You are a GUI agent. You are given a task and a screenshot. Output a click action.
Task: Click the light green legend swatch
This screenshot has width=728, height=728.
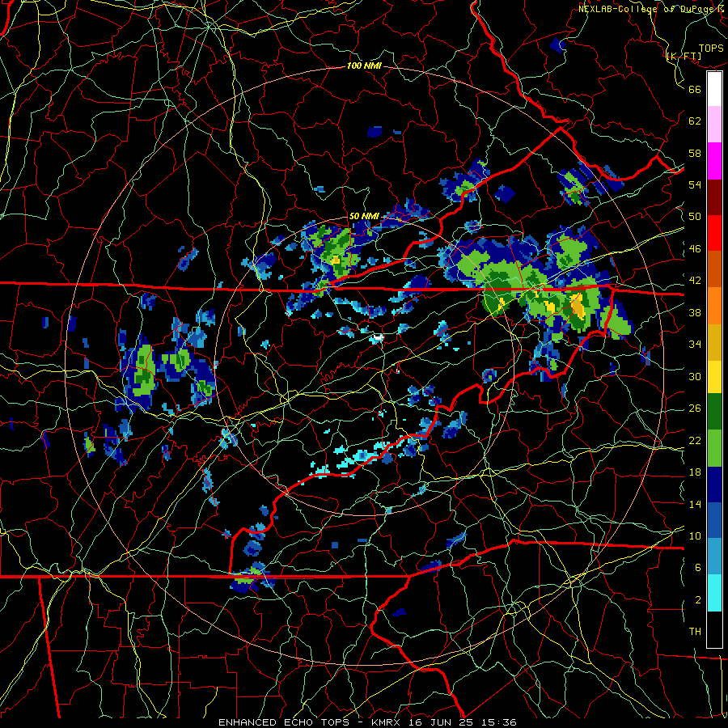(714, 448)
